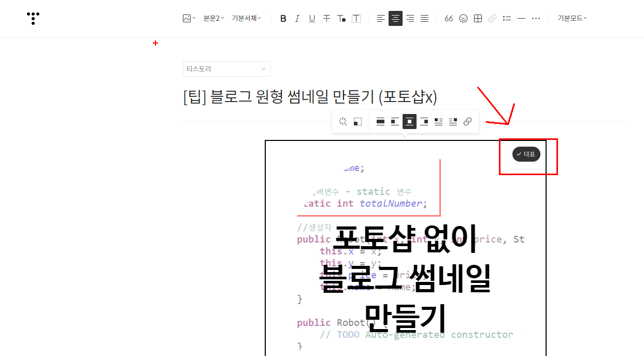Open the 티스토리 category dropdown
The width and height of the screenshot is (644, 356).
[x=226, y=69]
